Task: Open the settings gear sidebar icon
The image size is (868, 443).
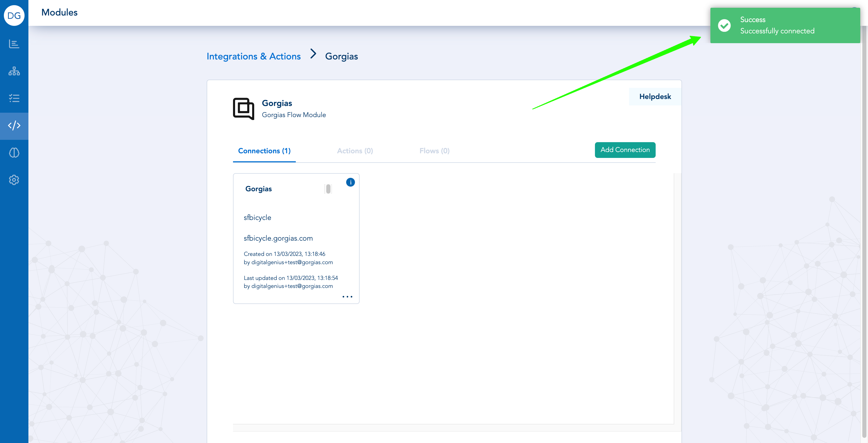Action: 14,180
